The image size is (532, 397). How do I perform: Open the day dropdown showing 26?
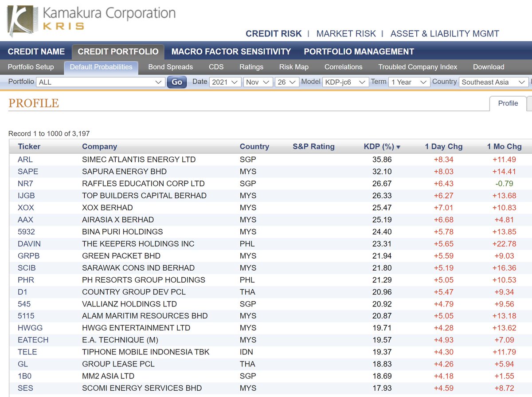point(287,82)
